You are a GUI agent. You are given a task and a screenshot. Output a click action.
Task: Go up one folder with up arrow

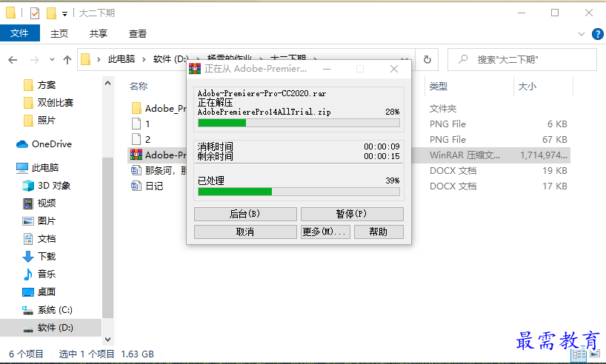point(67,60)
